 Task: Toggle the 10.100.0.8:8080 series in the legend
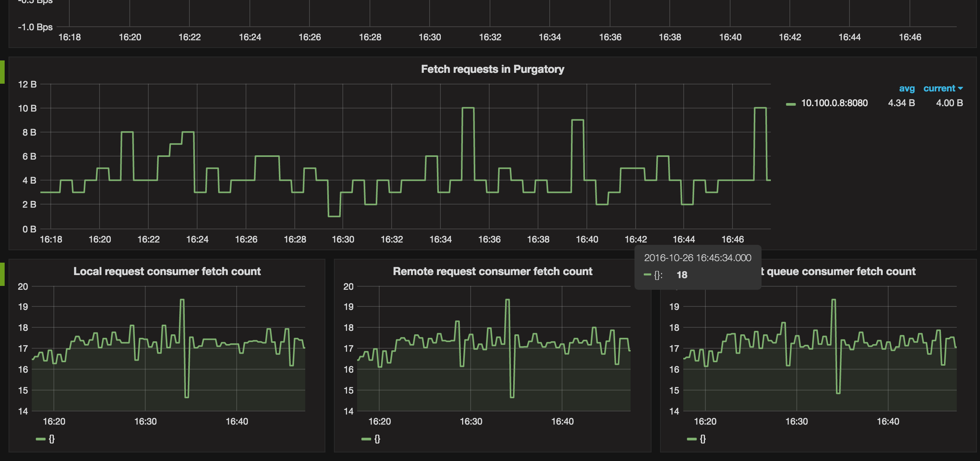(x=834, y=103)
